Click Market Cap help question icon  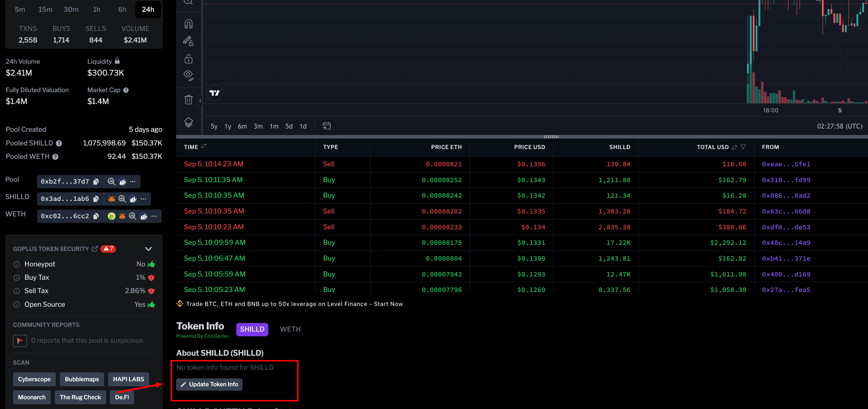pos(126,90)
